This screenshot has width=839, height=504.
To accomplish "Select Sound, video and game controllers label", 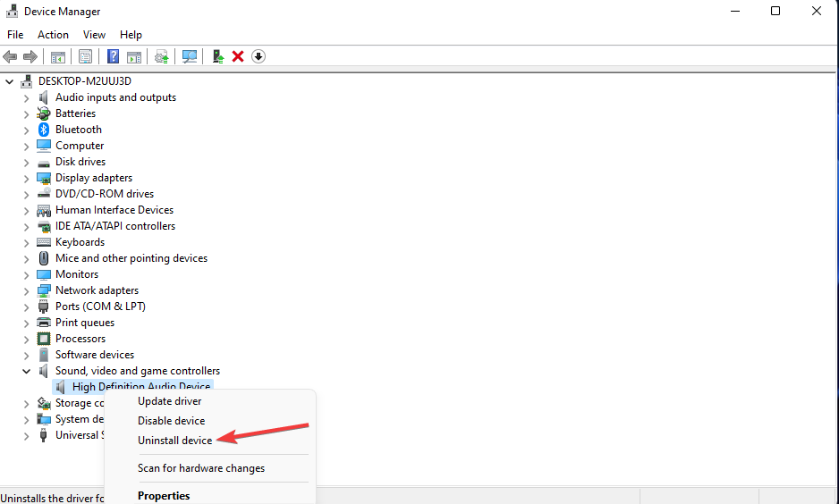I will (x=138, y=371).
